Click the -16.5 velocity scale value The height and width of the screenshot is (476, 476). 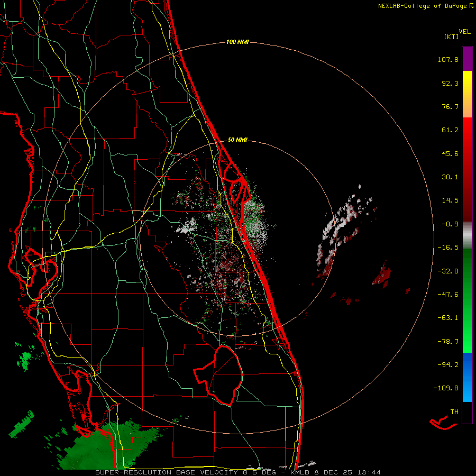(448, 248)
